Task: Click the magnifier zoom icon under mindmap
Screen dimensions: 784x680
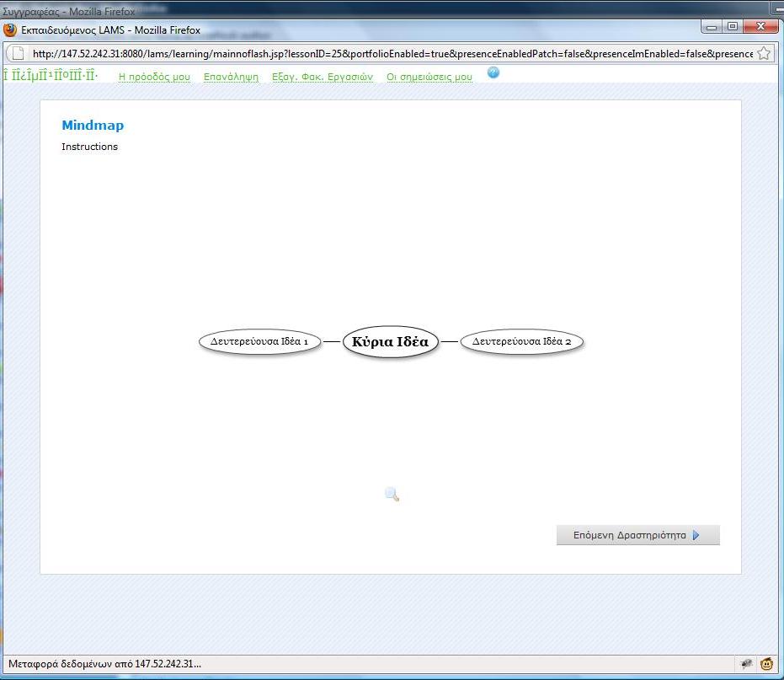Action: pos(392,495)
